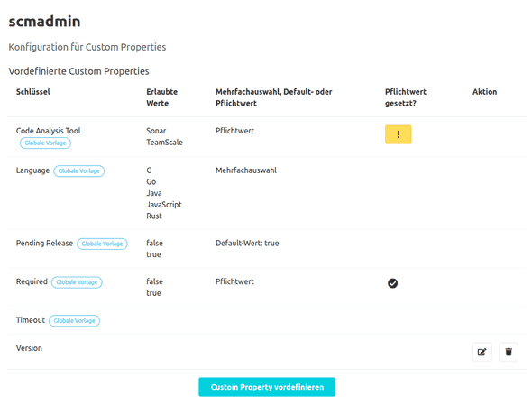Screen dimensions: 532x405
Task: Select Globale Vorlage tag under Code Analysis Tool
Action: (45, 143)
